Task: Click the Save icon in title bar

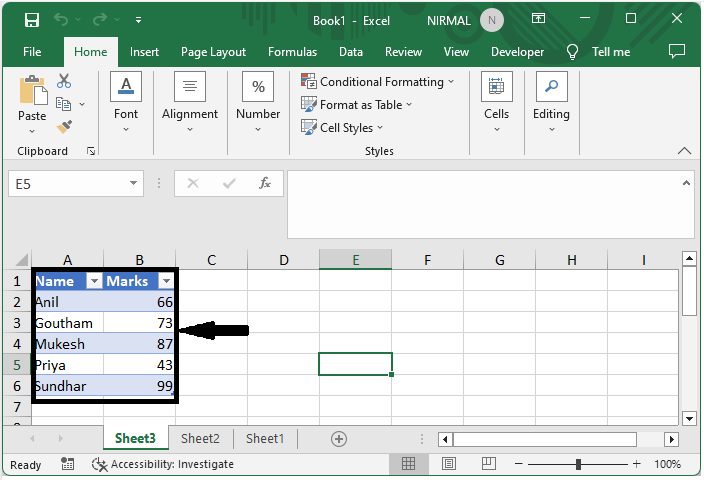Action: tap(32, 20)
